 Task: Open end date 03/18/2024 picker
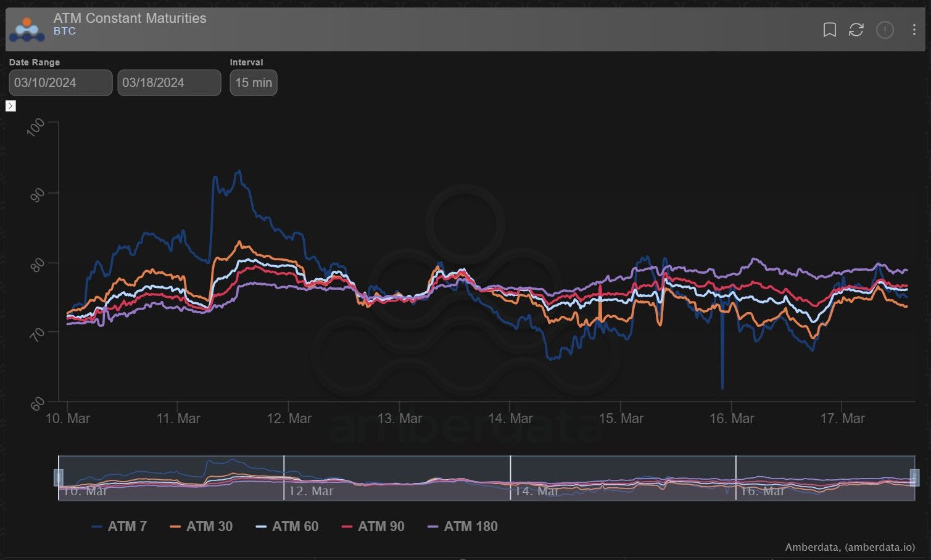169,83
